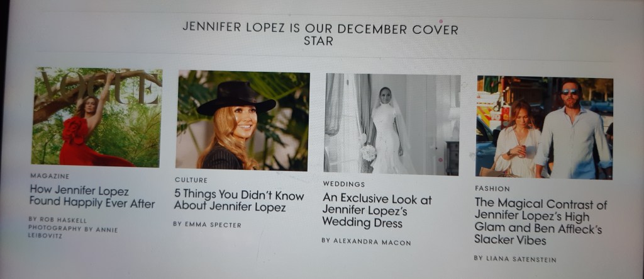The height and width of the screenshot is (279, 644).
Task: Click author byline Alexandra Macon
Action: coord(372,242)
